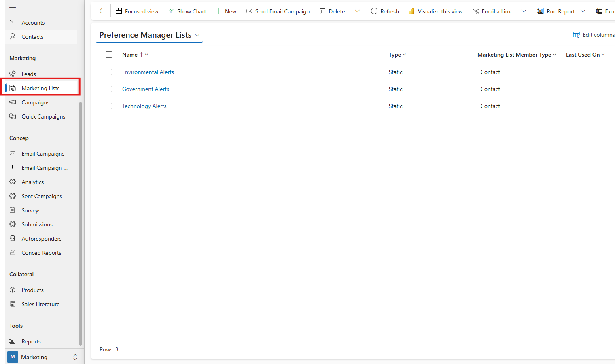Email a Link to this view
The image size is (615, 364).
coord(492,11)
